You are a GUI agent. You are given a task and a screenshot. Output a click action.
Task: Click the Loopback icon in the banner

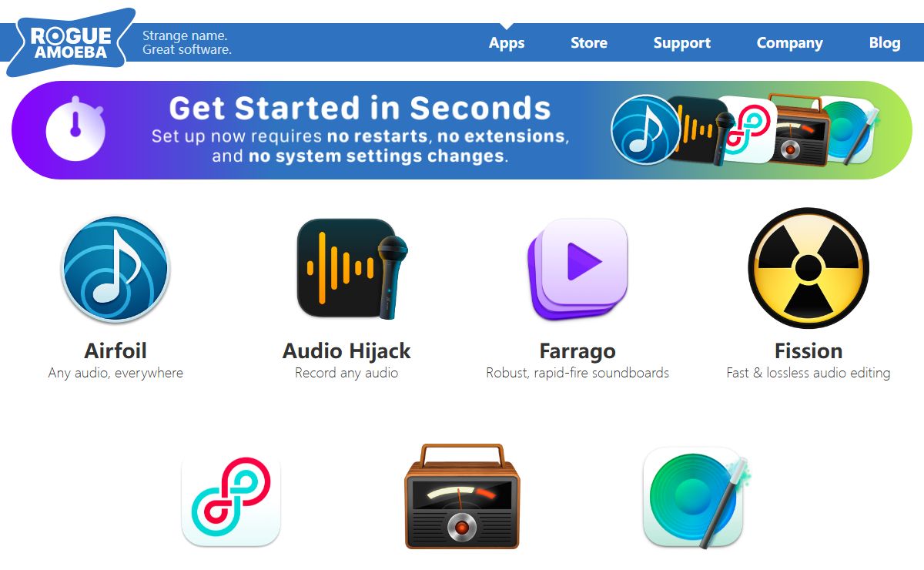(748, 129)
